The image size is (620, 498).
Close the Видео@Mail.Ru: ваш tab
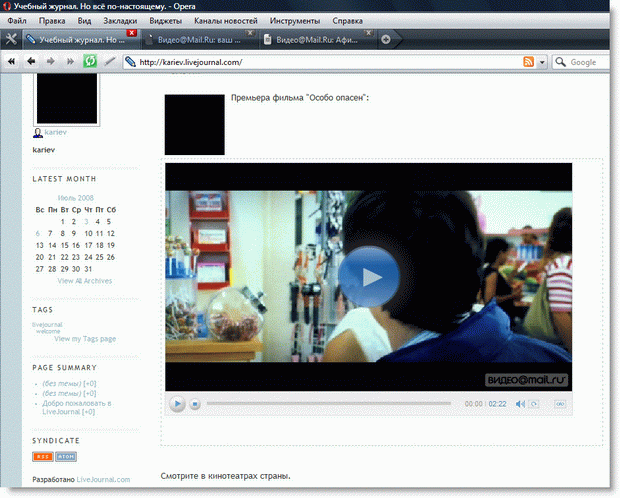pyautogui.click(x=250, y=33)
